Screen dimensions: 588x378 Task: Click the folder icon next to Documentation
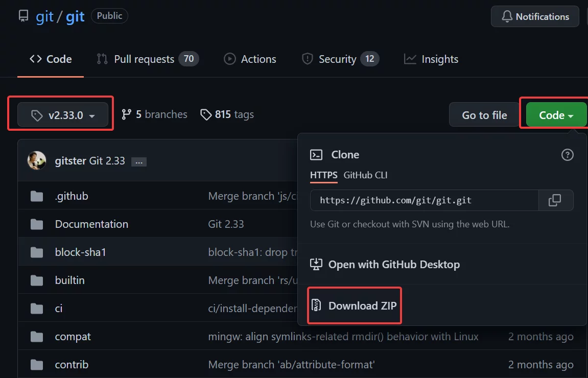pyautogui.click(x=37, y=224)
